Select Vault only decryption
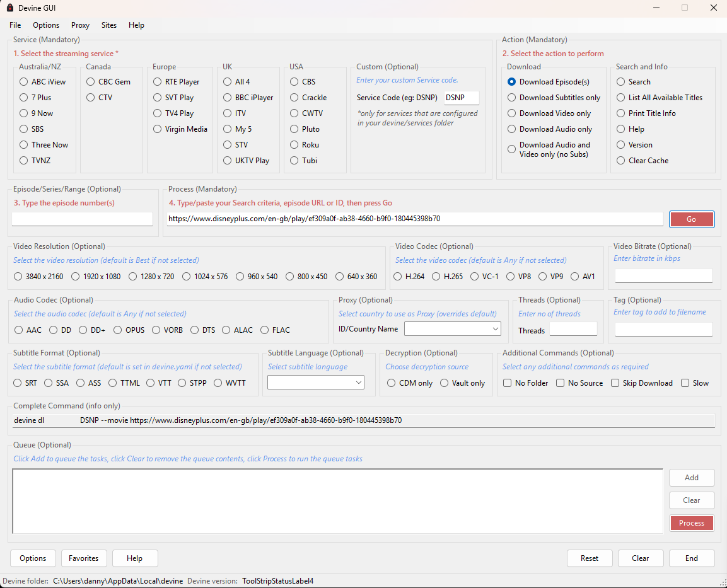 tap(463, 383)
